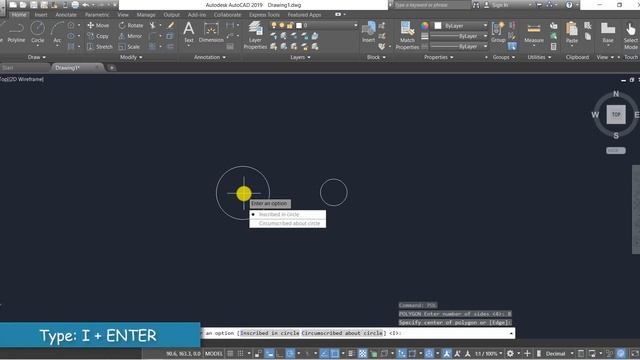
Task: Expand the Properties panel
Action: click(438, 57)
